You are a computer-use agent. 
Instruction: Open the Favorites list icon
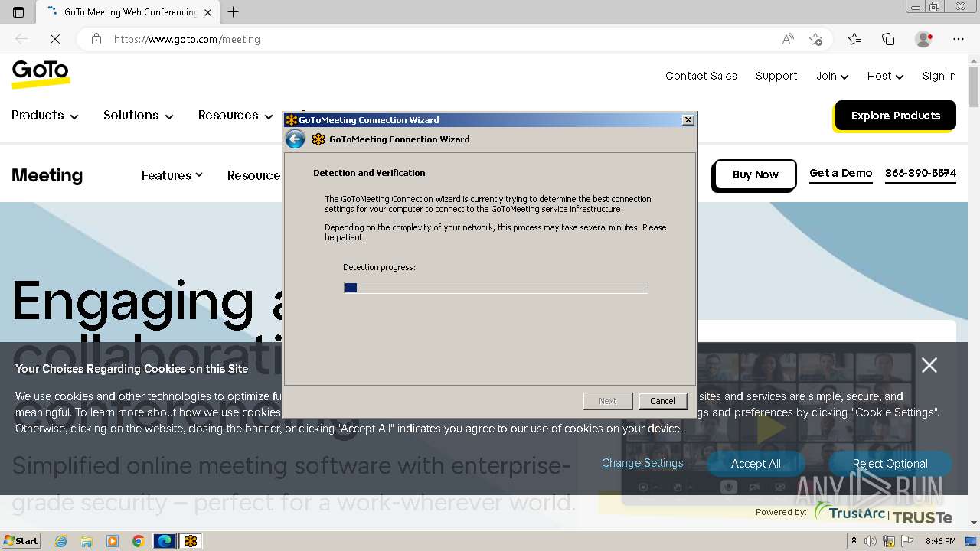click(854, 39)
